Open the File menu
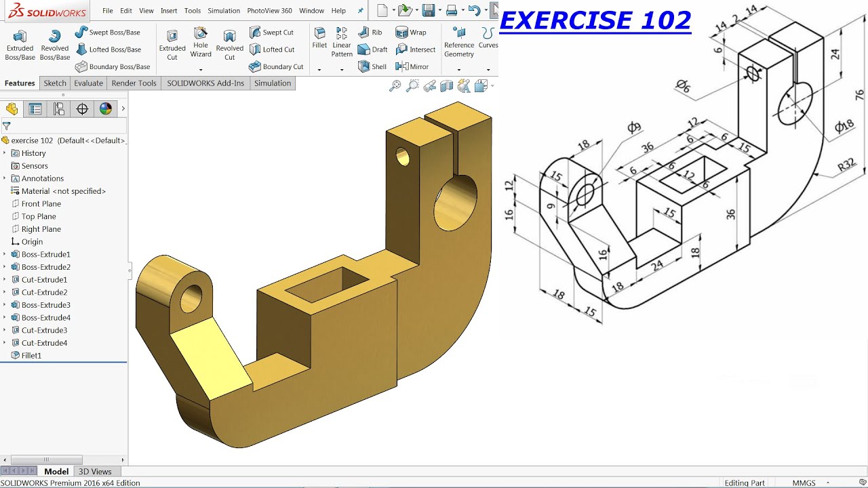 click(x=108, y=11)
